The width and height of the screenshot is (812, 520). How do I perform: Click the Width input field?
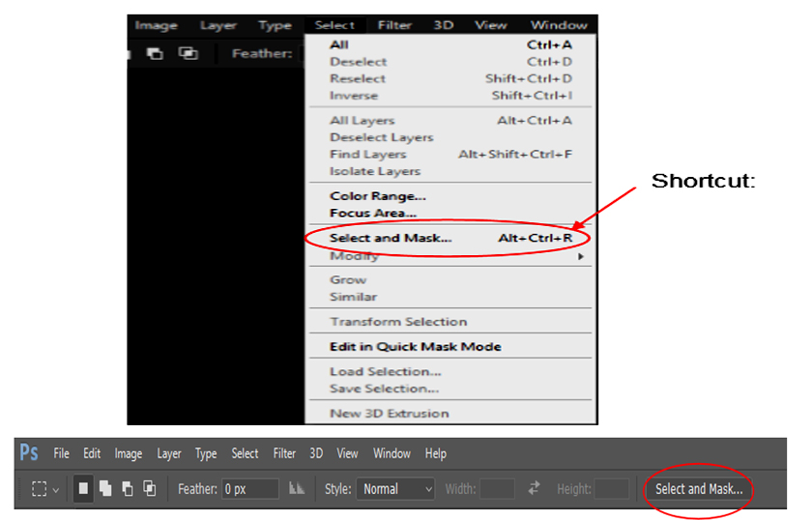[x=497, y=489]
